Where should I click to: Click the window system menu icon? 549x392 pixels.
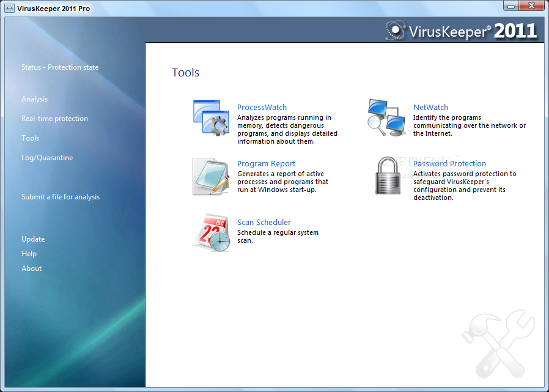(10, 9)
